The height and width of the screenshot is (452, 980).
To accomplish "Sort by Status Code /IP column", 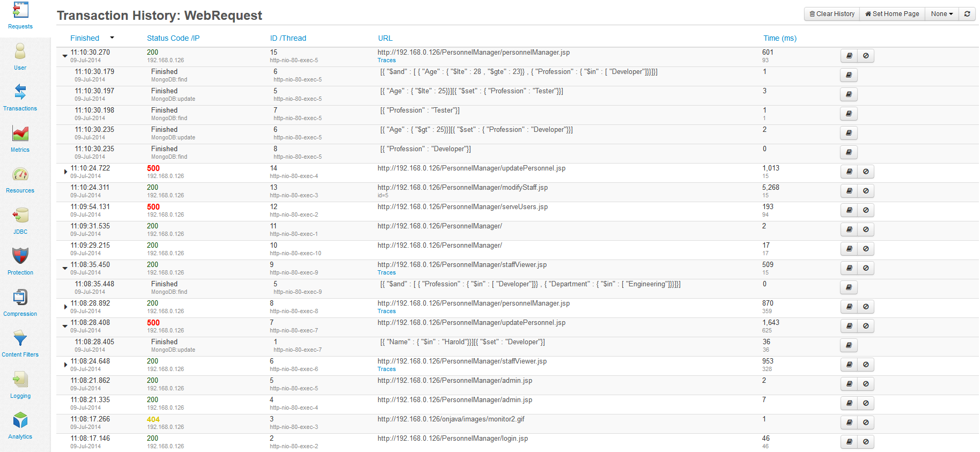I will click(x=173, y=38).
